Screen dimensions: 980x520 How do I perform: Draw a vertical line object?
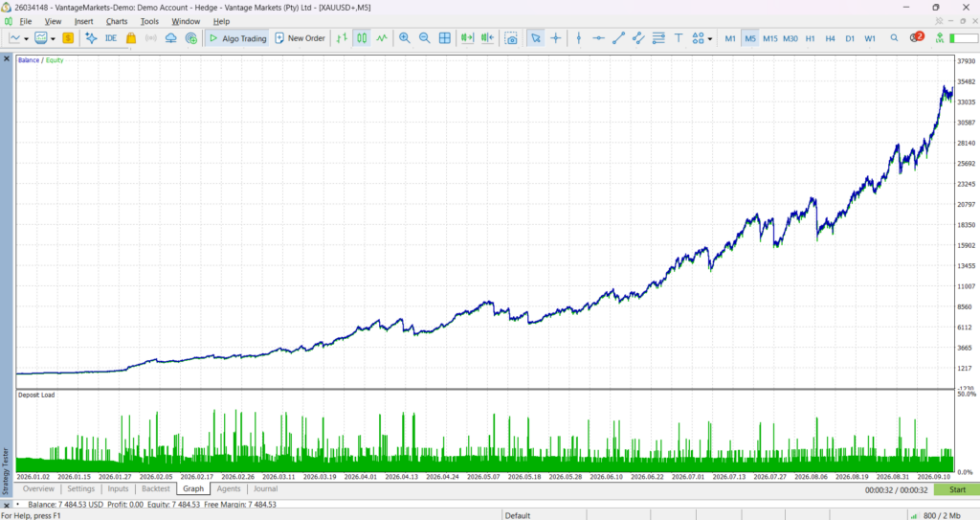pos(579,38)
